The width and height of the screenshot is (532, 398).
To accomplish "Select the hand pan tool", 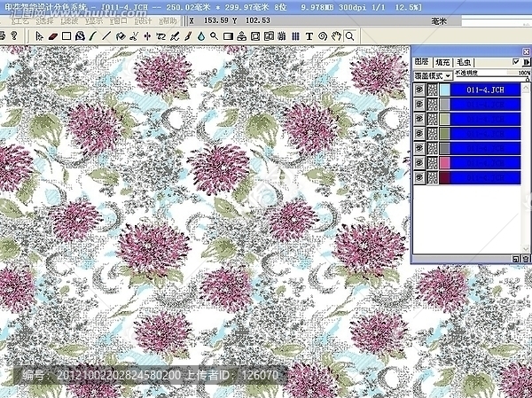I will 336,36.
